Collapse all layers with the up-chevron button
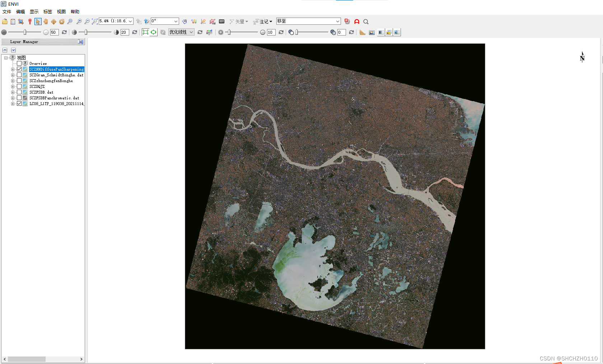The height and width of the screenshot is (364, 603). tap(5, 50)
